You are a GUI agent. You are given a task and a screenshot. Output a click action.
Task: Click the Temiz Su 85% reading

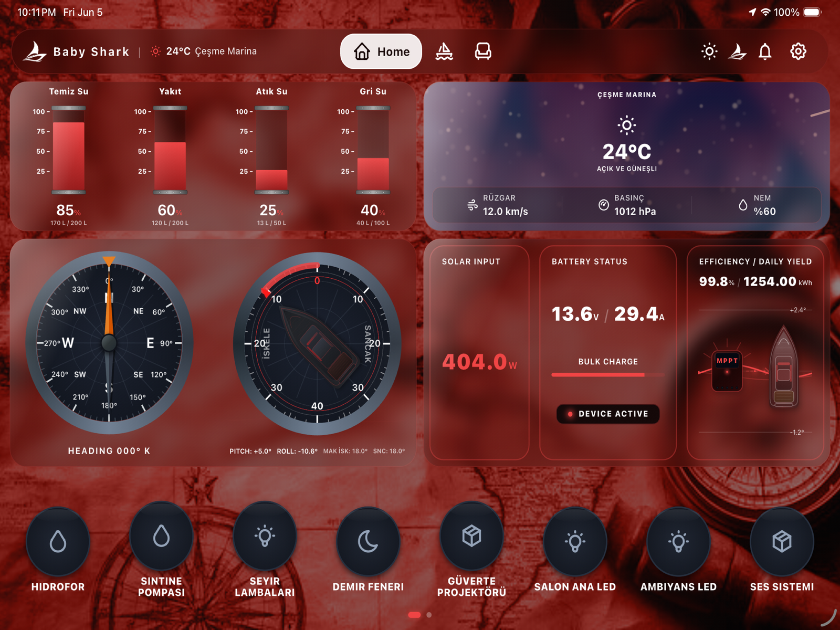coord(68,211)
